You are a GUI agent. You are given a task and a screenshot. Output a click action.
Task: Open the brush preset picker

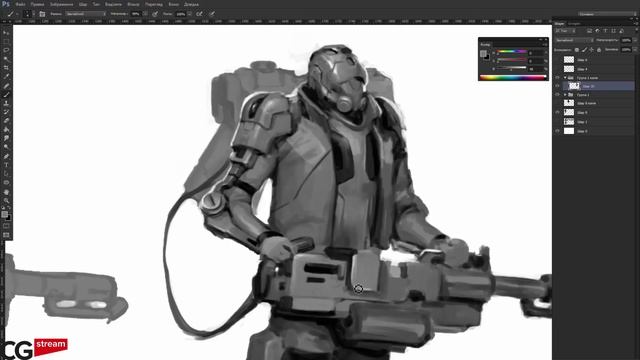pos(28,14)
